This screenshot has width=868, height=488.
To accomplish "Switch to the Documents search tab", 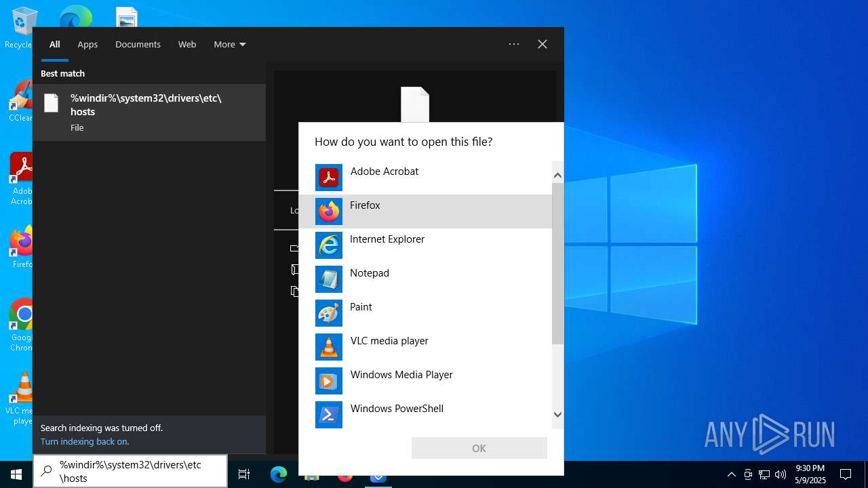I will coord(138,44).
